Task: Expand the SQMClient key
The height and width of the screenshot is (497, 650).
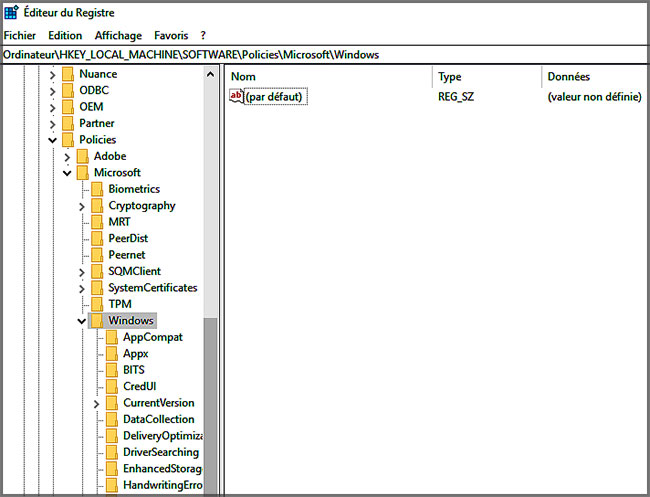Action: click(x=82, y=272)
